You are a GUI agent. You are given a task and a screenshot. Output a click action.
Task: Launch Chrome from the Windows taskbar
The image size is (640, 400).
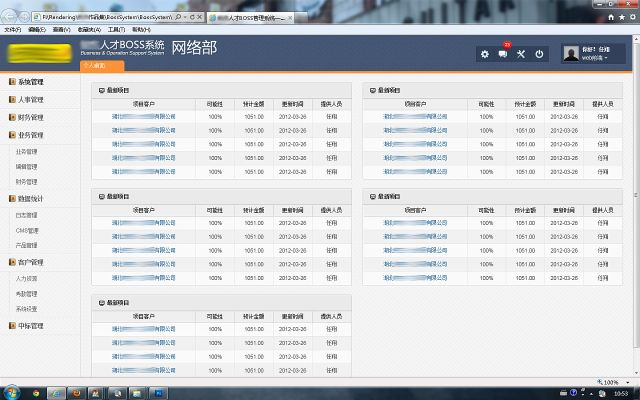38,395
